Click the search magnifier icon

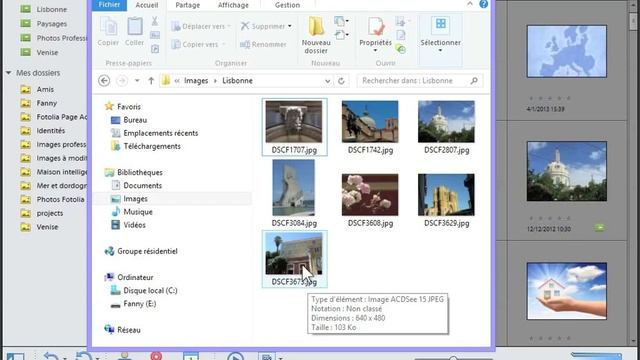point(474,81)
